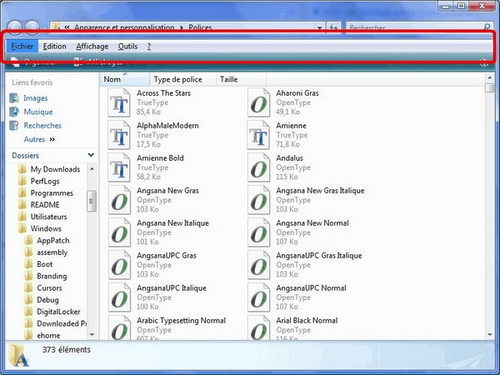Image resolution: width=500 pixels, height=375 pixels.
Task: Select AngsanaUPC Normal font icon
Action: click(258, 297)
